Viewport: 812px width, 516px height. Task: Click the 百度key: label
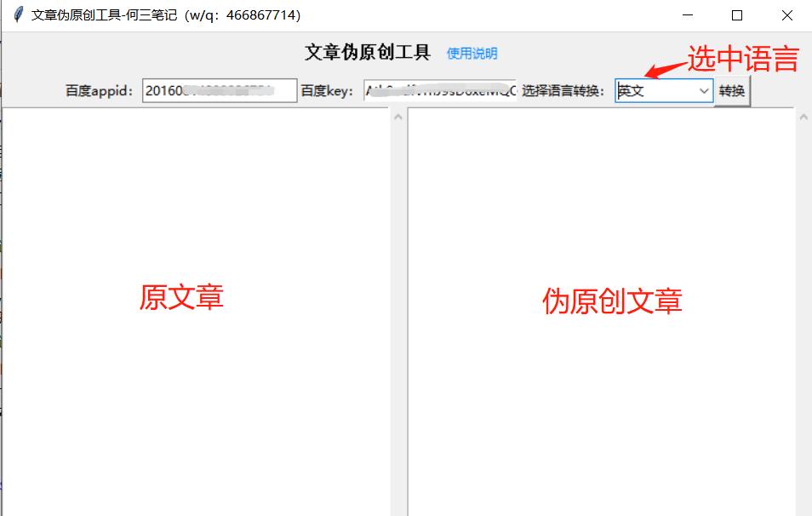[327, 91]
